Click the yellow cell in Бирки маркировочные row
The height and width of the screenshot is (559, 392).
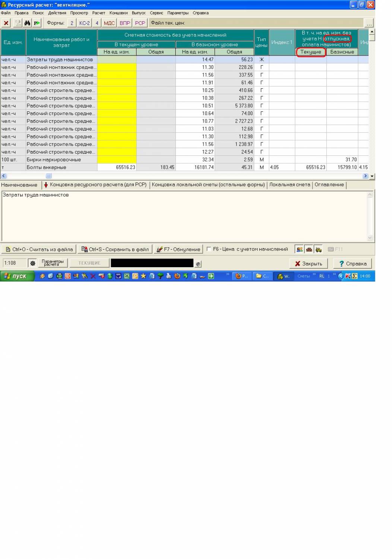coord(117,160)
